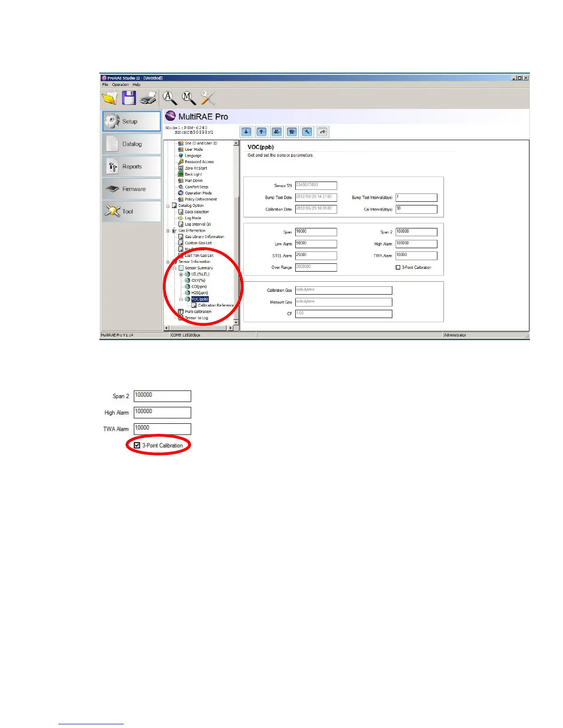Open the Sensor to Log tree item
Screen dimensions: 563x728
196,318
